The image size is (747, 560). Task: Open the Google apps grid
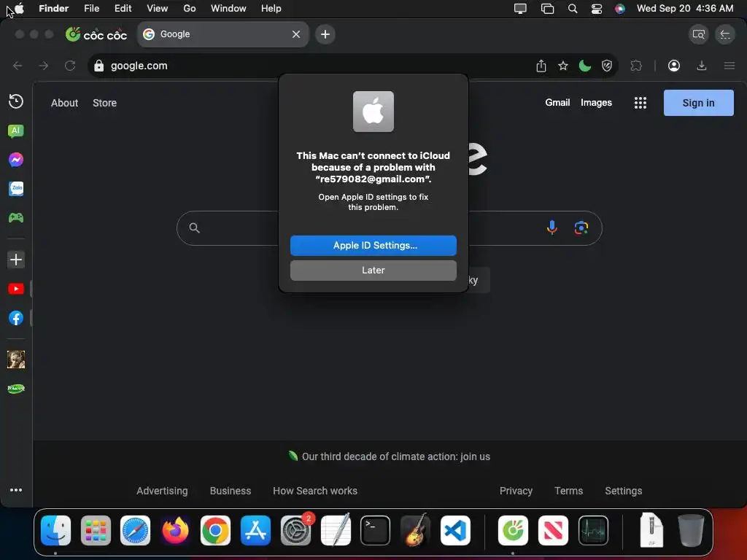pyautogui.click(x=640, y=103)
